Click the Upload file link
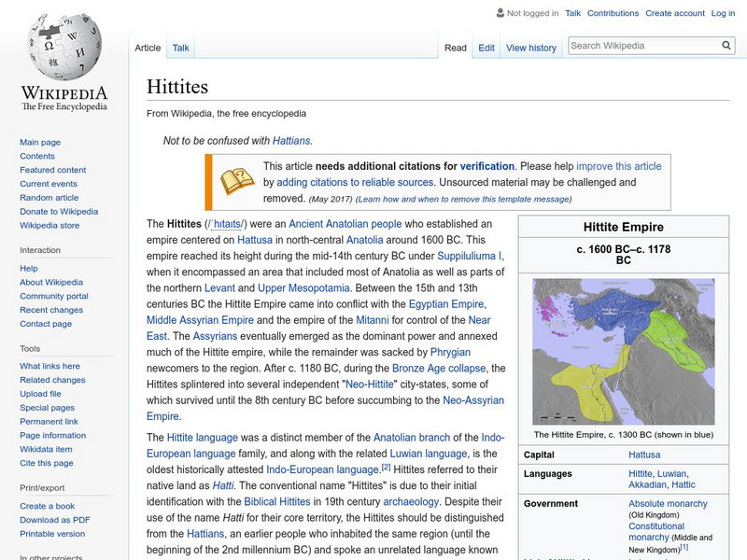The image size is (747, 560). tap(40, 393)
